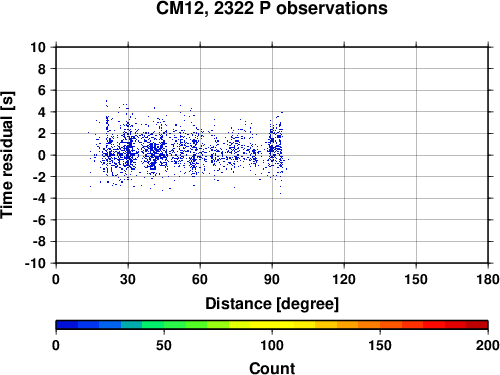Click the x-axis tick label 150
Viewport: 500px width, 375px height.
pos(416,279)
